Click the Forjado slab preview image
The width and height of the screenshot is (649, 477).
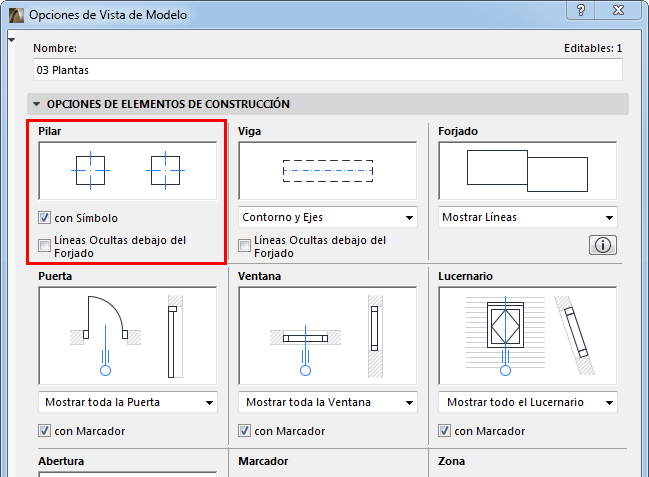[x=527, y=171]
